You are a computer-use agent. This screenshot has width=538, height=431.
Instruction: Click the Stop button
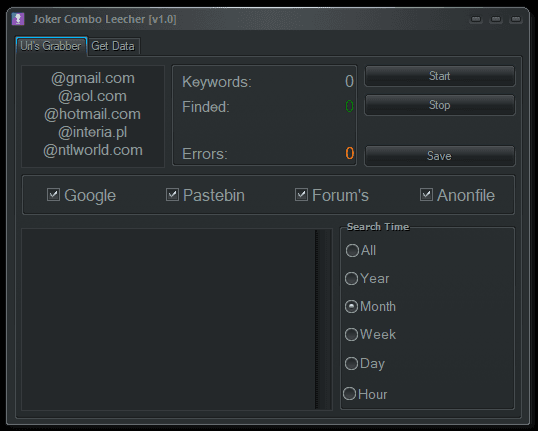440,105
